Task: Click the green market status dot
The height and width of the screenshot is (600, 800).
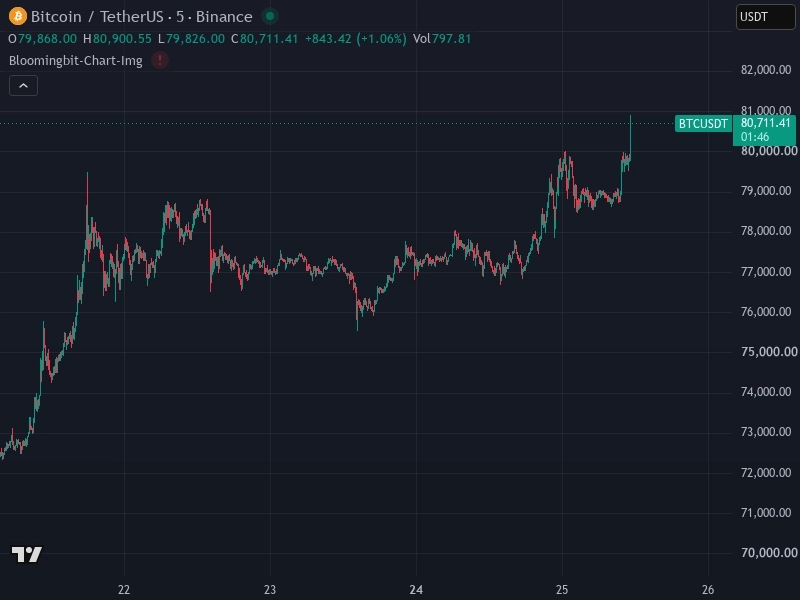Action: pos(270,16)
